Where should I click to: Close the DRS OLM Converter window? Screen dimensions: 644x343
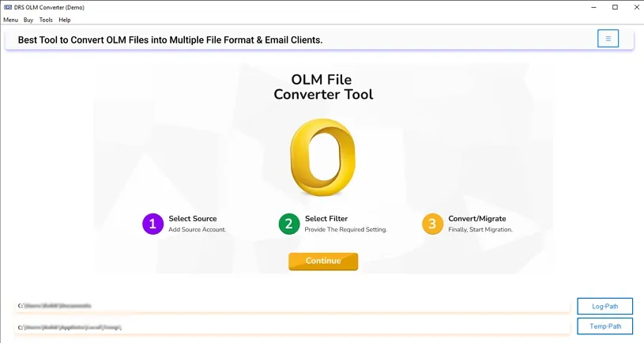(x=636, y=7)
